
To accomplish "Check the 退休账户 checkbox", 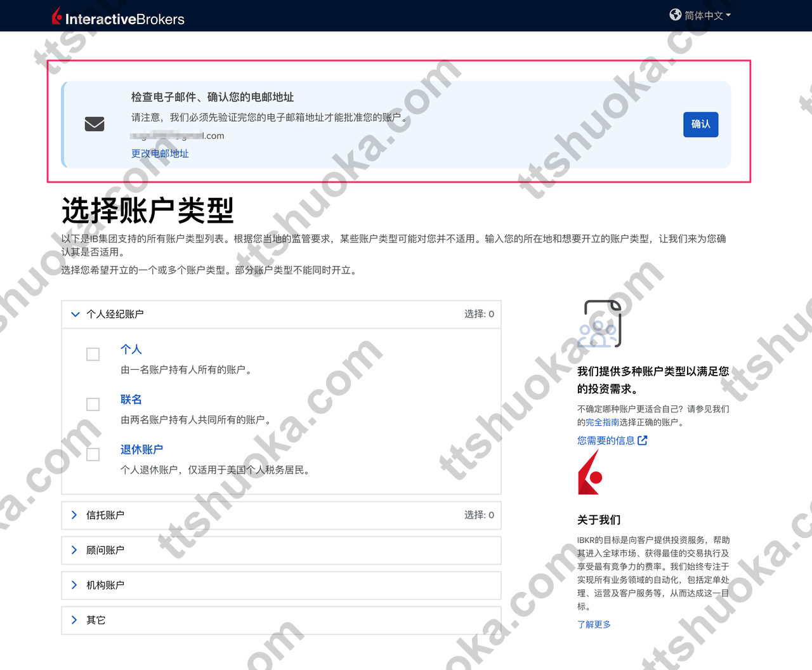I will (x=93, y=454).
